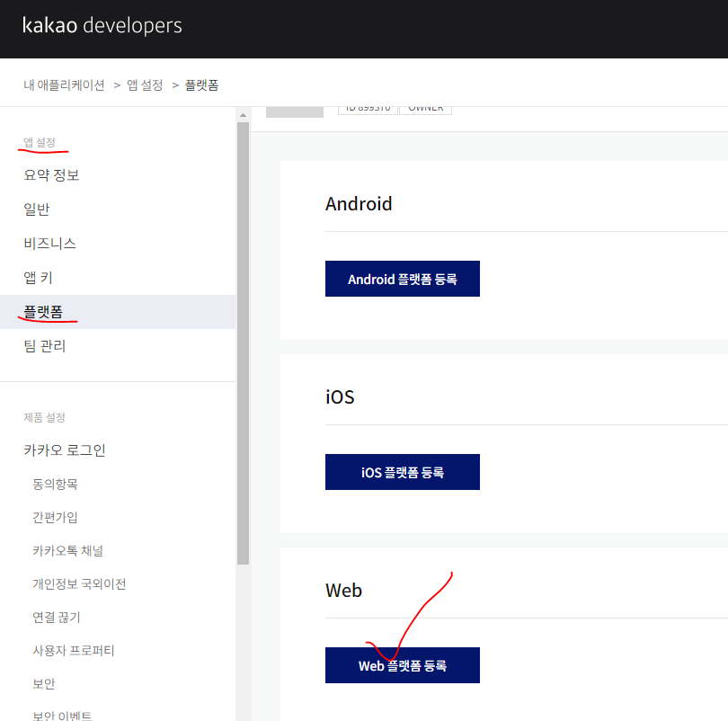728x721 pixels.
Task: Open 앱 설정 breadcrumb link
Action: coord(145,85)
